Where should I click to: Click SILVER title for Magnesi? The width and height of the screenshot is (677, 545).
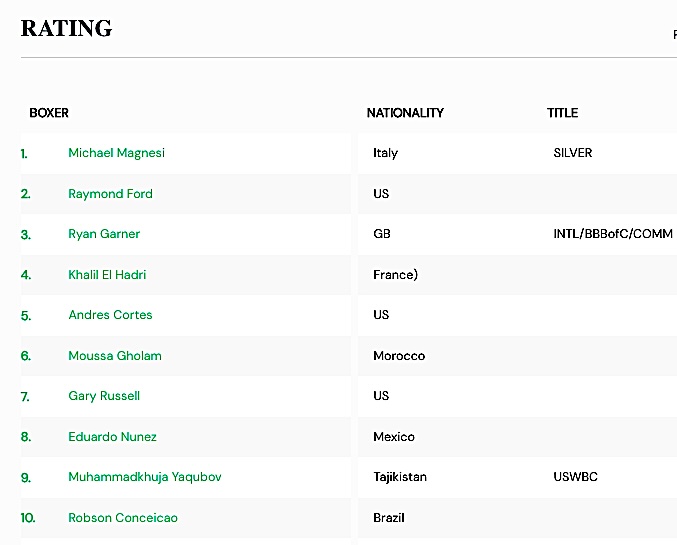point(572,153)
